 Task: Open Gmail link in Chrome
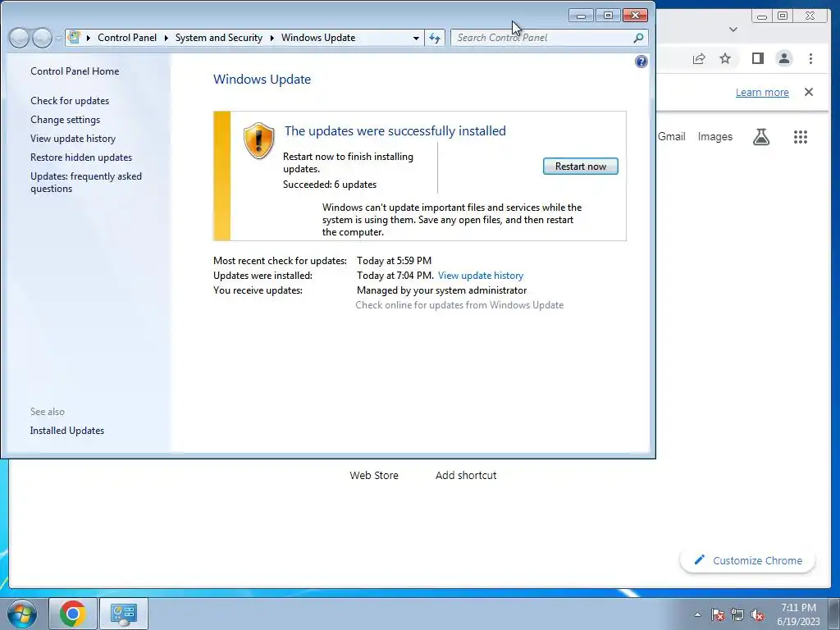(x=671, y=137)
